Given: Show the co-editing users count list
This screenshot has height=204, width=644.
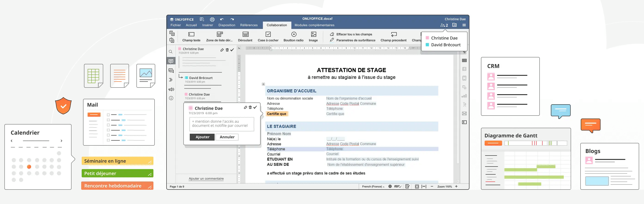Looking at the screenshot, I should pyautogui.click(x=444, y=25).
